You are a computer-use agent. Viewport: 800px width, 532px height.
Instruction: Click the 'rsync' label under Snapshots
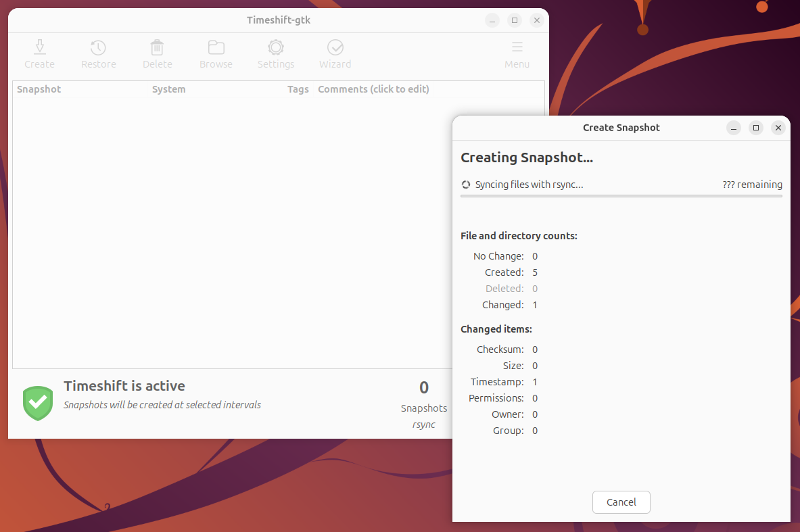pyautogui.click(x=424, y=425)
